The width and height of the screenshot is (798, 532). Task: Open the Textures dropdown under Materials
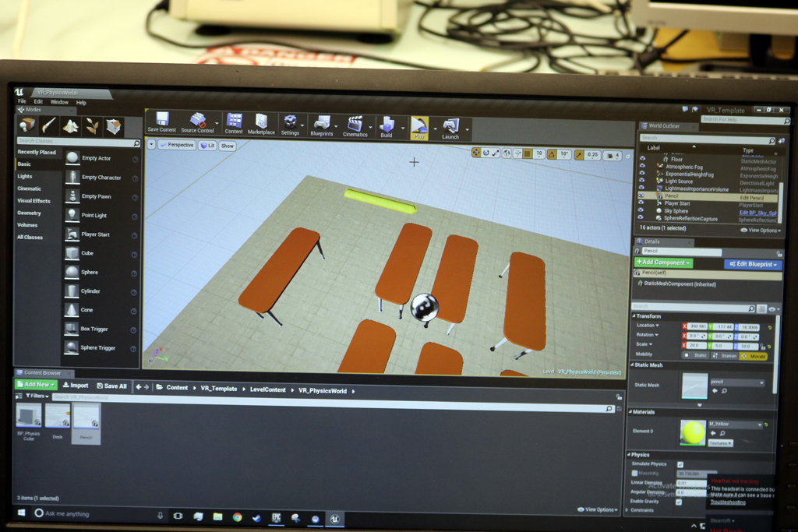721,443
